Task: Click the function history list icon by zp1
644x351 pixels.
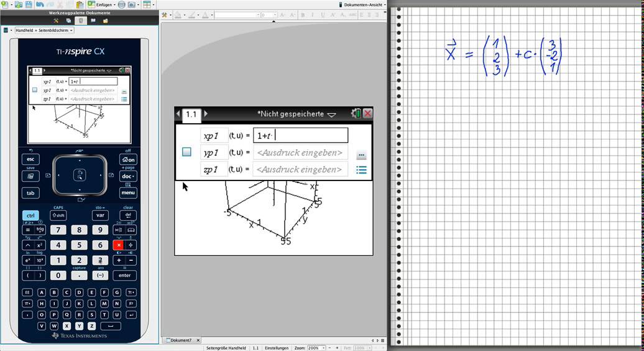Action: click(361, 170)
